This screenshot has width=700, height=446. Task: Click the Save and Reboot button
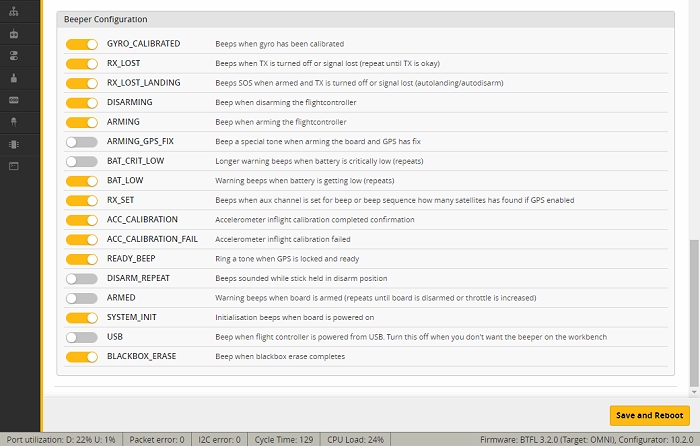(x=650, y=416)
